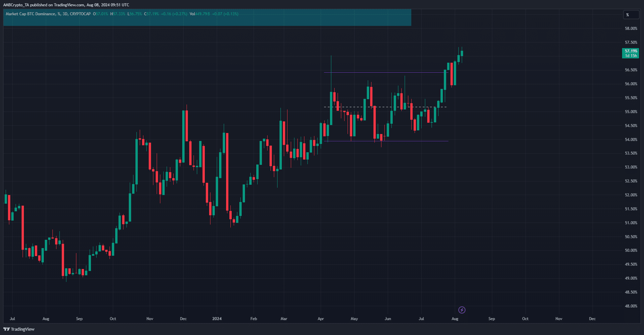Click the 52.00% price axis label

pyautogui.click(x=631, y=195)
